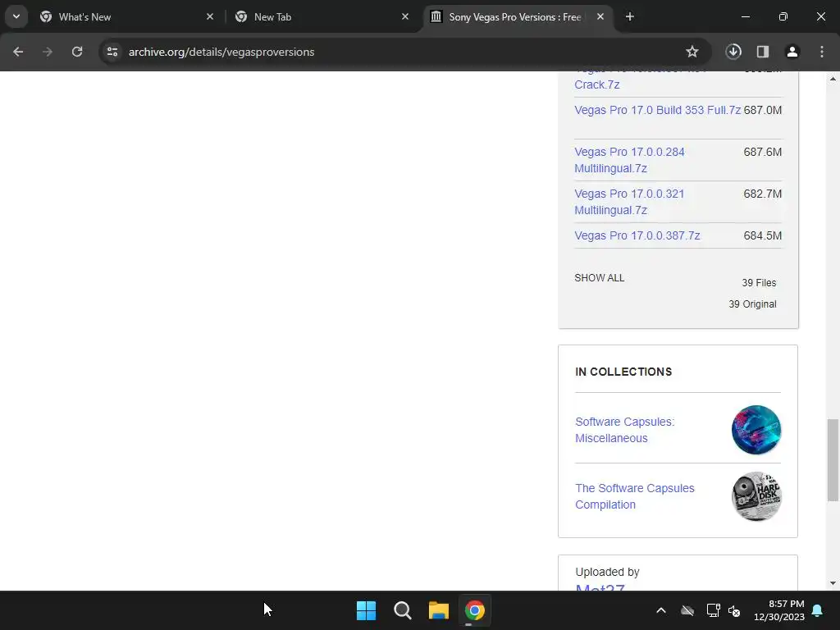The image size is (840, 630).
Task: Open site information icon in address bar
Action: point(112,52)
